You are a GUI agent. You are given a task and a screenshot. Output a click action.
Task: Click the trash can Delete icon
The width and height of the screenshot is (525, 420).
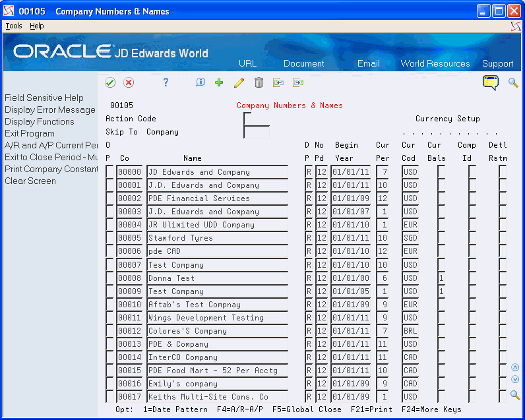point(259,82)
